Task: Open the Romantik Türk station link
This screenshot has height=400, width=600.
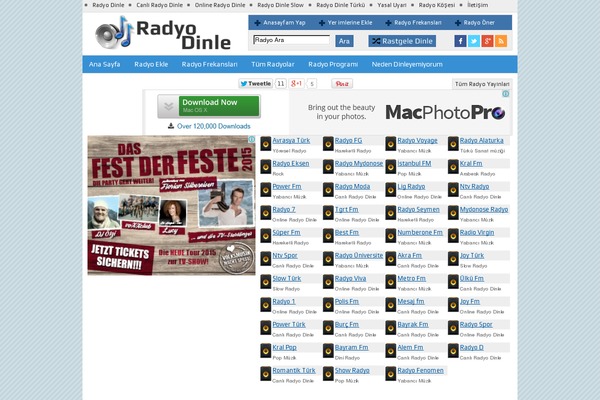Action: point(294,370)
